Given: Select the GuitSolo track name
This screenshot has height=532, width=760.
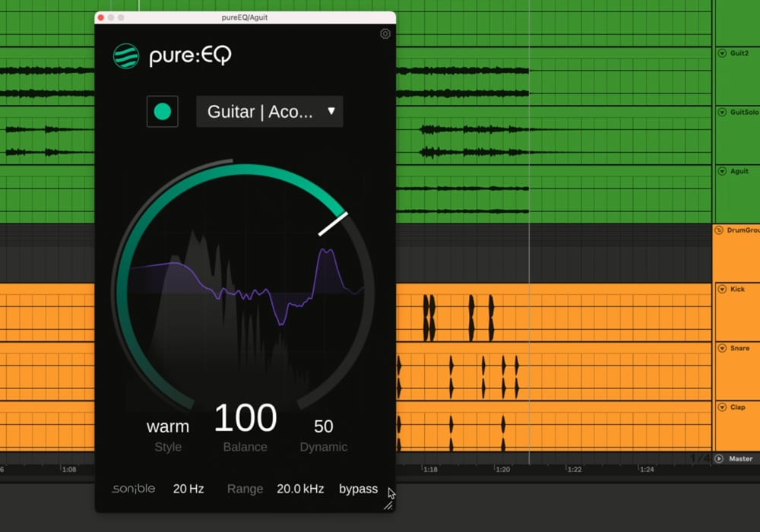Looking at the screenshot, I should click(745, 112).
